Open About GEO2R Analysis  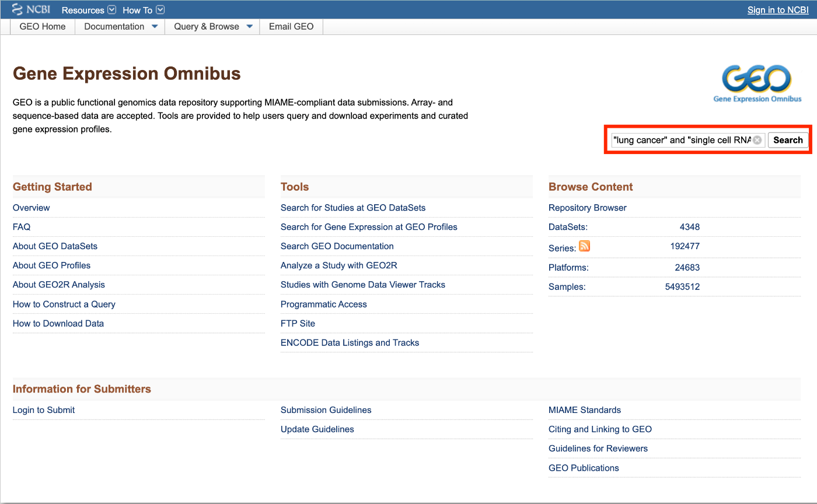(x=59, y=285)
